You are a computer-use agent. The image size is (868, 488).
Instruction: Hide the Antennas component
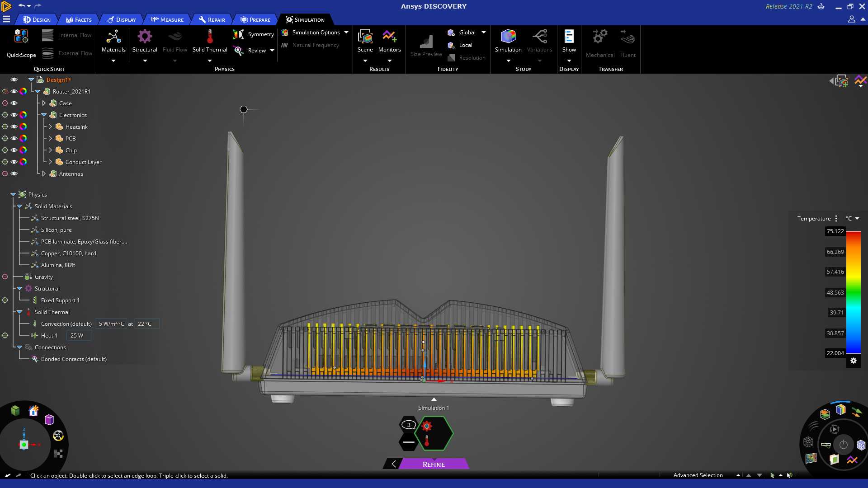pyautogui.click(x=14, y=174)
